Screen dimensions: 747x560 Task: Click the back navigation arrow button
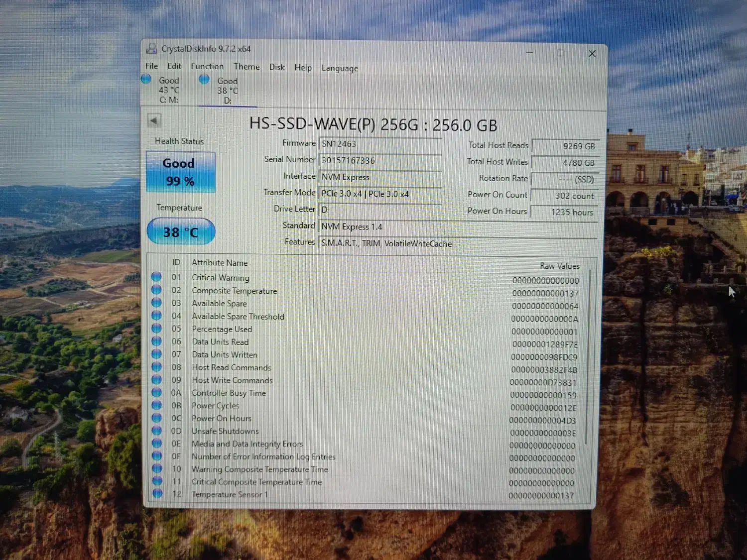(154, 120)
